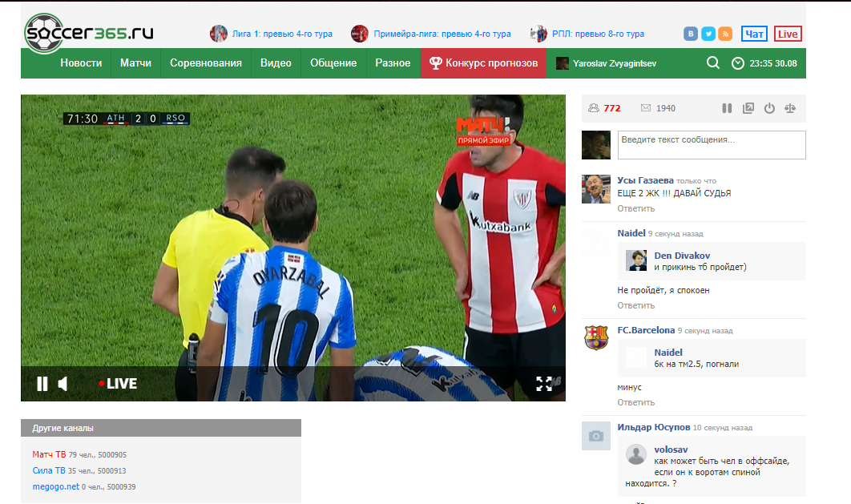
Task: Pause the chat feed updates
Action: 727,108
